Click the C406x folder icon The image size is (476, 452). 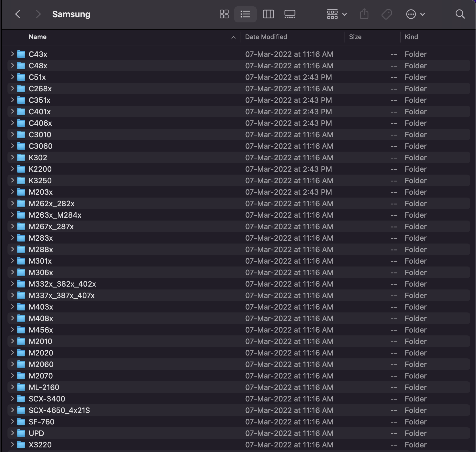(x=21, y=123)
